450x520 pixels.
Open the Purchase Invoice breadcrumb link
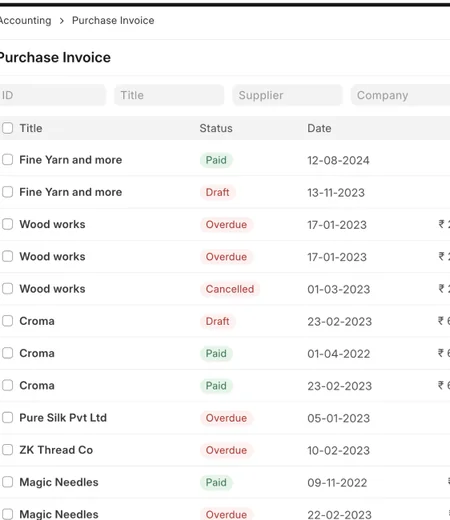113,21
